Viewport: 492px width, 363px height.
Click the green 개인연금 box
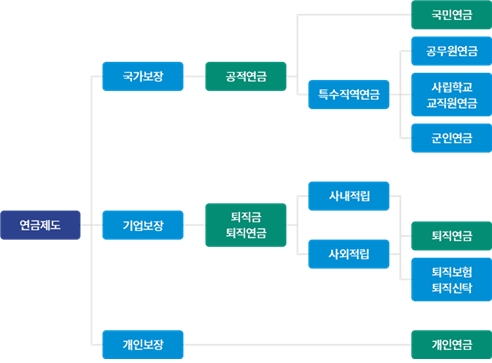click(x=452, y=344)
